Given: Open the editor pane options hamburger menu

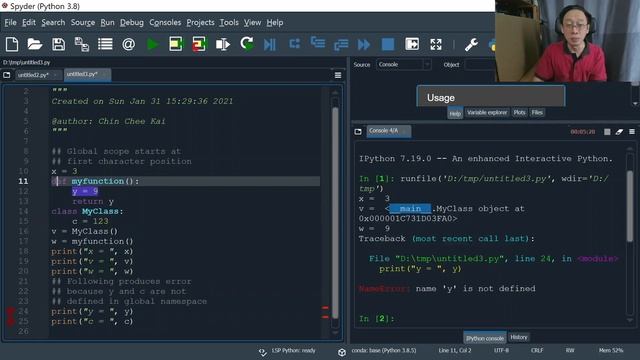Looking at the screenshot, I should coord(338,75).
